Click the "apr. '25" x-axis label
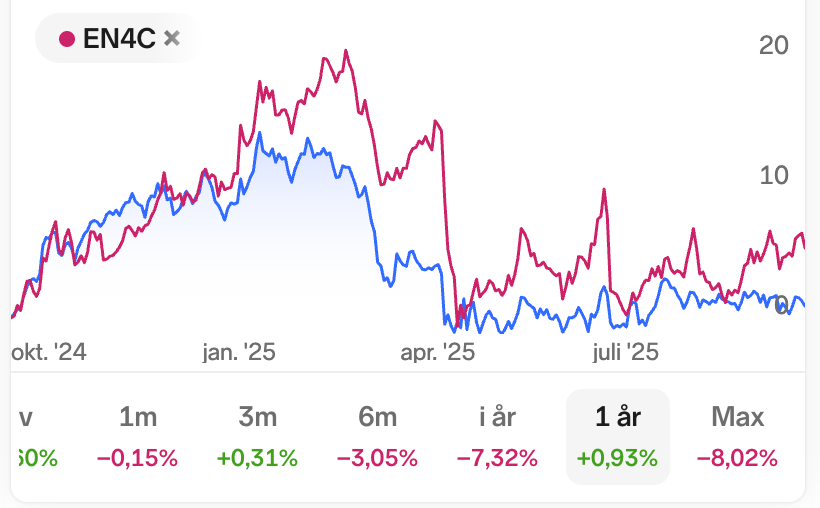Image resolution: width=820 pixels, height=508 pixels. (437, 352)
